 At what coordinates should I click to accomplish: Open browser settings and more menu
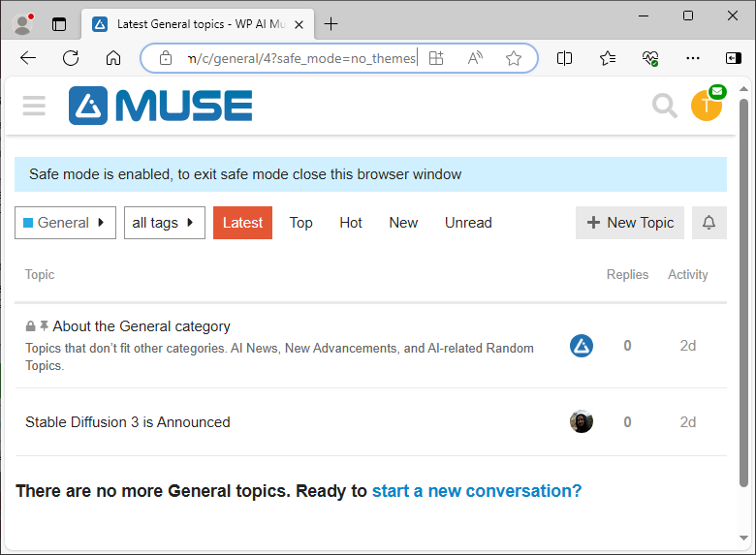pyautogui.click(x=693, y=58)
